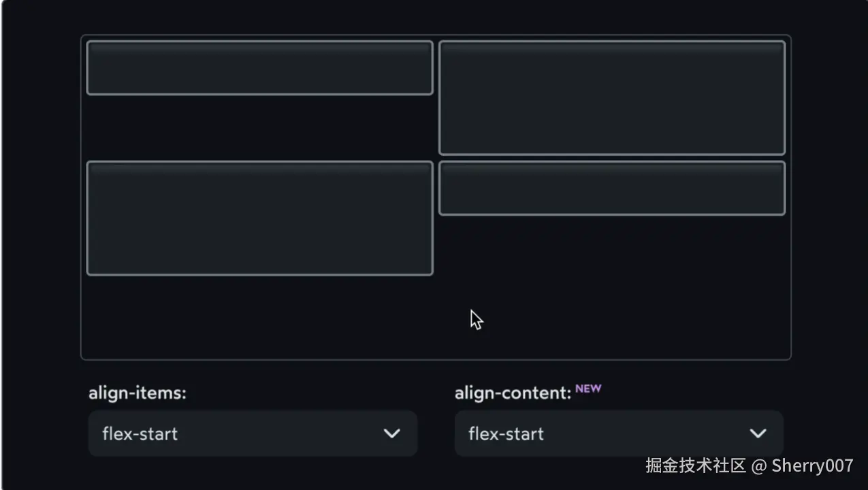Click the flex-start value under align-items

(140, 434)
